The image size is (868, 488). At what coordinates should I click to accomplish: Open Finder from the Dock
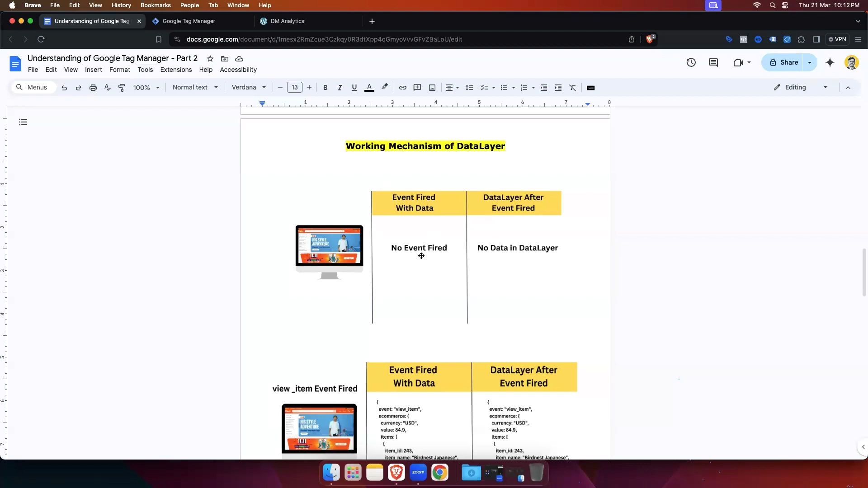coord(331,473)
